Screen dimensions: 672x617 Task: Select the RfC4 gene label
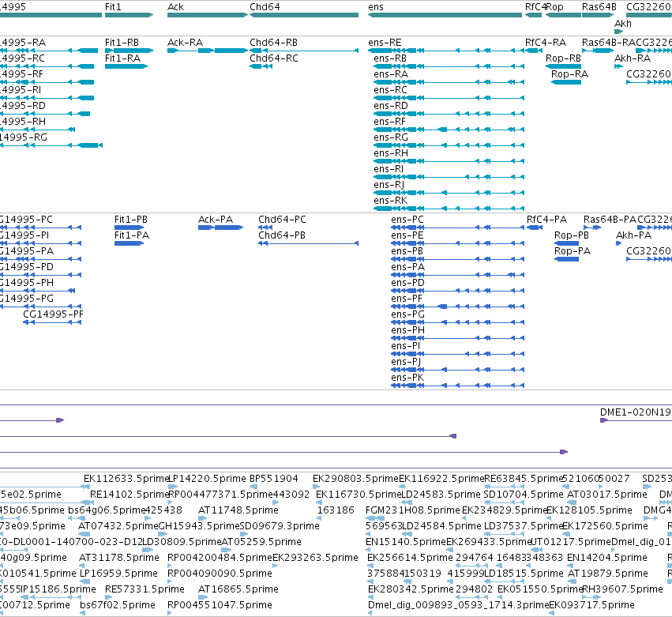click(x=535, y=7)
